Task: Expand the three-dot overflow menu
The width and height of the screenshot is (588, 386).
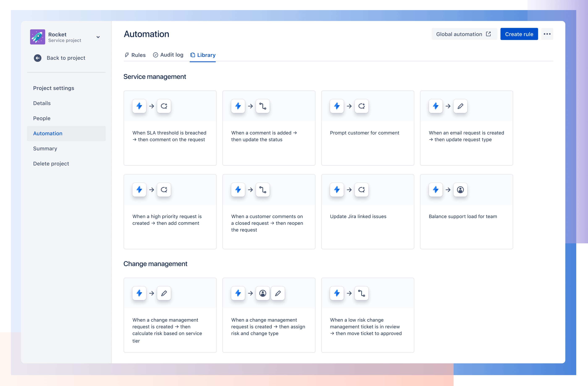Action: point(547,34)
